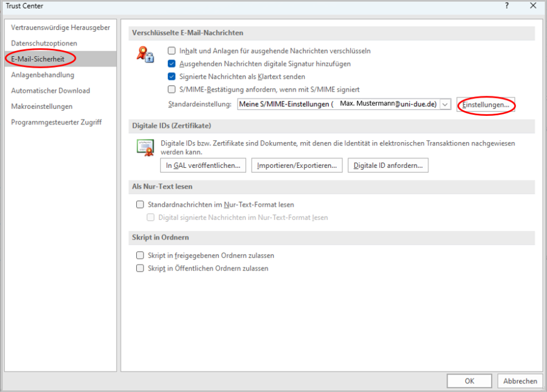This screenshot has width=547, height=392.
Task: Toggle 'Signierte Nachrichten als Klartext senden'
Action: coord(171,77)
